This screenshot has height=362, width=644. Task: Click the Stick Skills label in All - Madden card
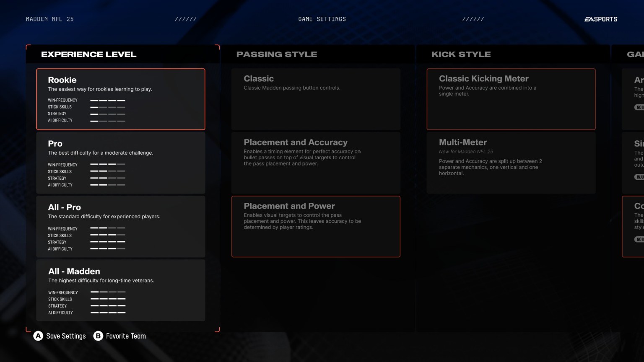pyautogui.click(x=60, y=299)
